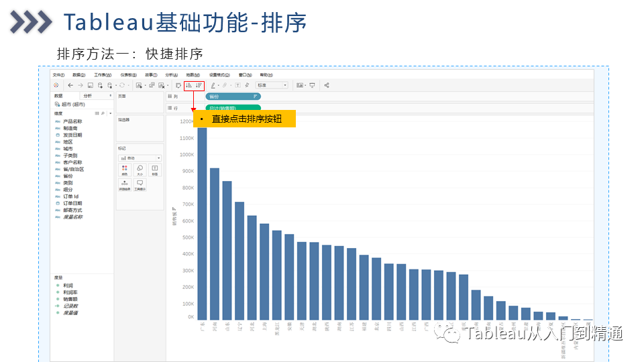Click the Detail (详细信息) marks card button
The image size is (644, 362).
(x=125, y=185)
